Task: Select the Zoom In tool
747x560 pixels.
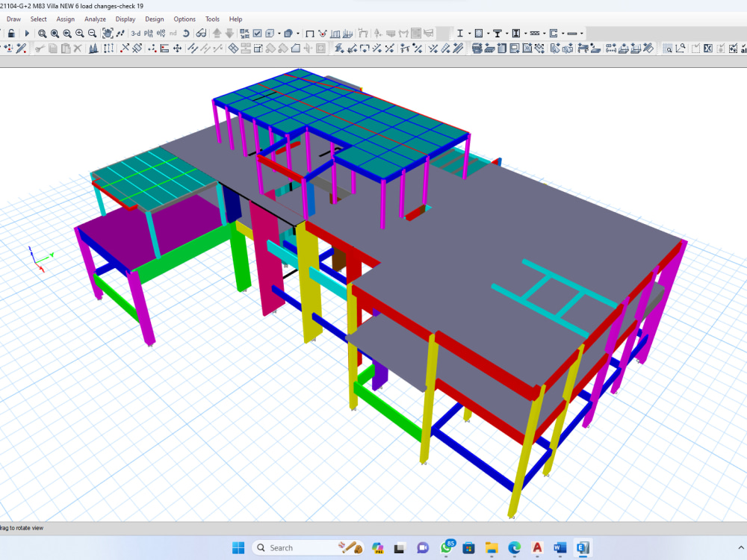Action: (79, 33)
